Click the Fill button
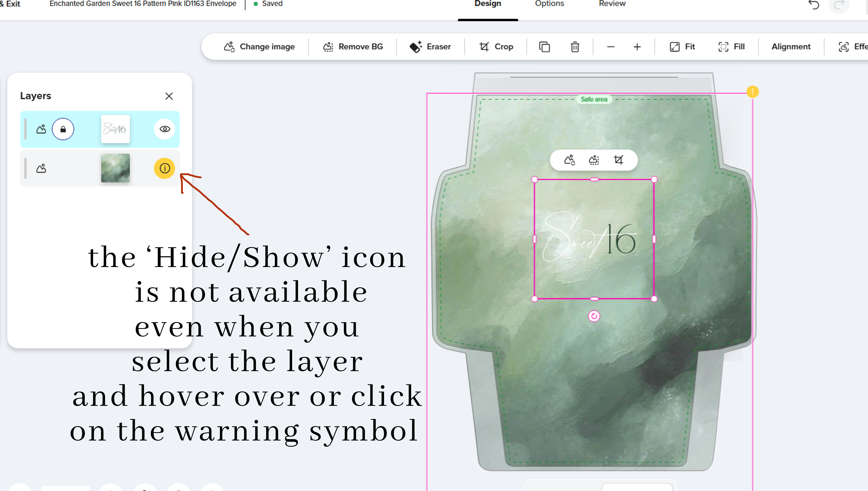Image resolution: width=868 pixels, height=491 pixels. (731, 46)
